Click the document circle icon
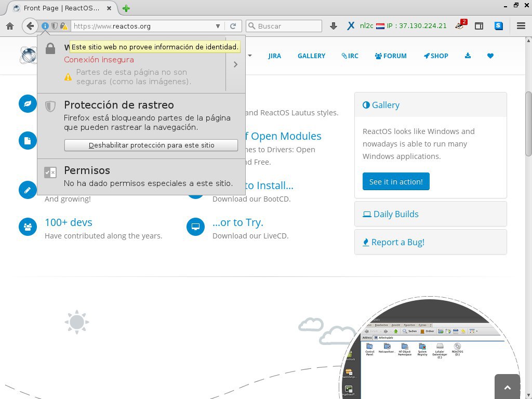The image size is (532, 399). click(28, 140)
